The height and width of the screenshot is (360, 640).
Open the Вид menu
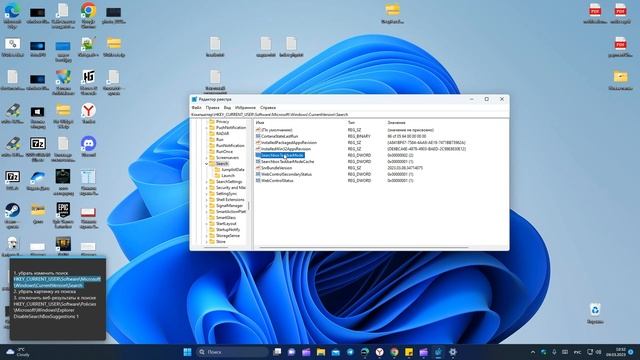point(227,108)
